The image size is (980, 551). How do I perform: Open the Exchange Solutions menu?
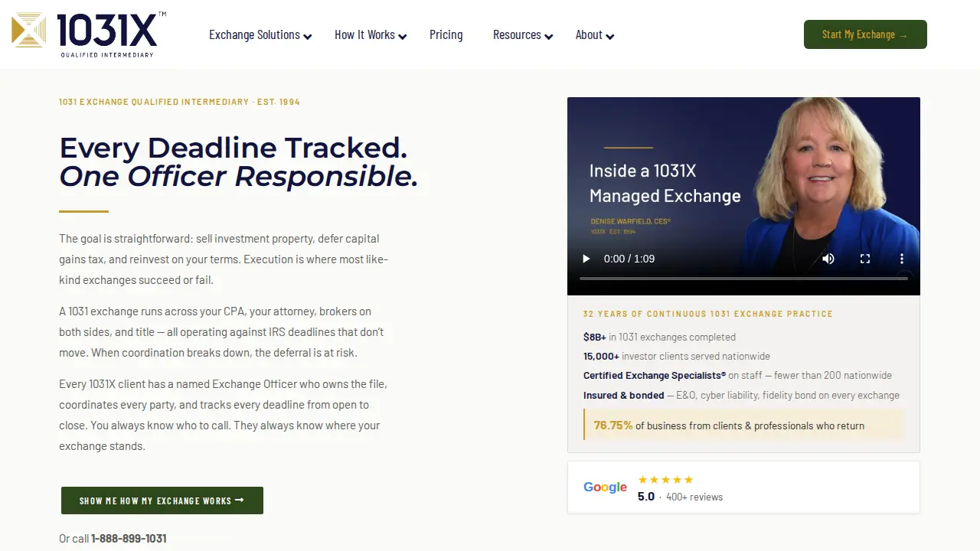254,34
